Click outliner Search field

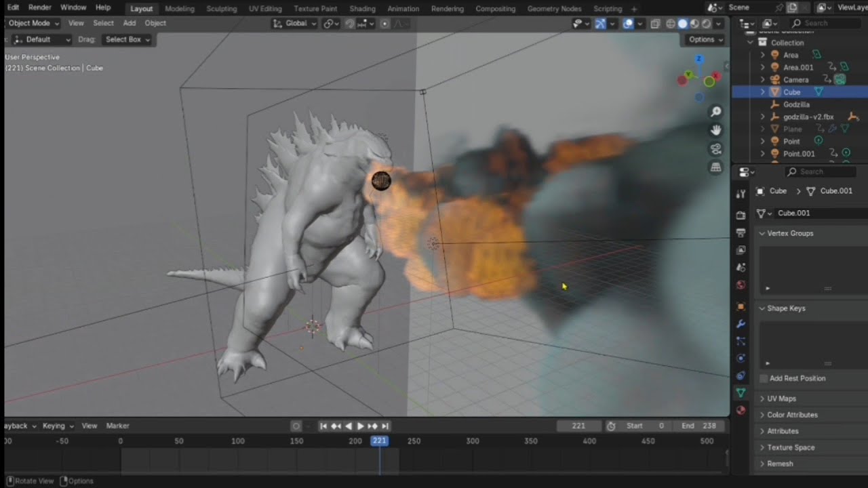[827, 23]
